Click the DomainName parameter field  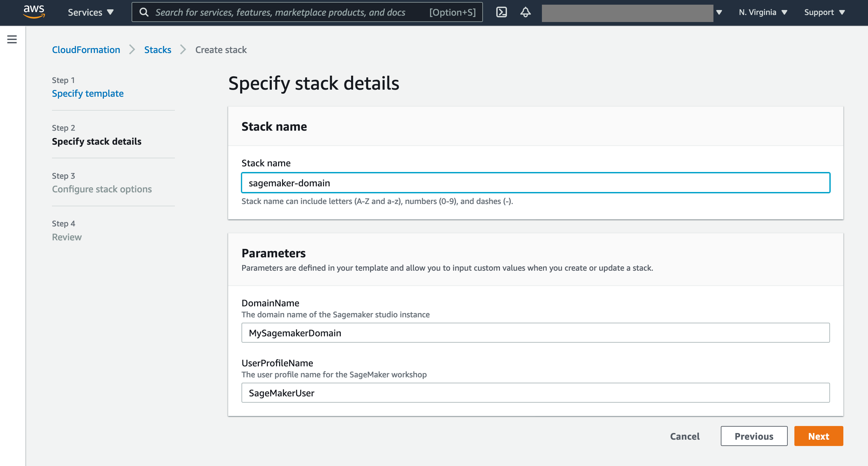(535, 333)
